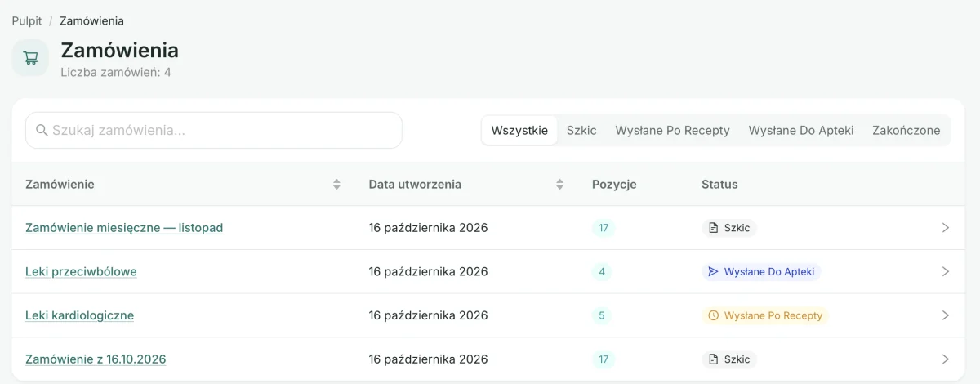This screenshot has height=384, width=980.
Task: Click count 17 in Zamówienie z 16.10.2026 row
Action: click(x=604, y=359)
